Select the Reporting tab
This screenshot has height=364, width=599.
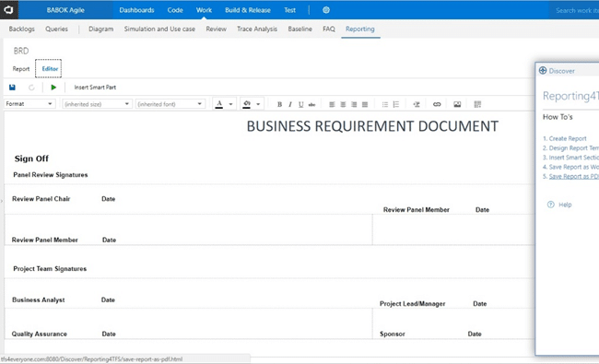pyautogui.click(x=360, y=29)
